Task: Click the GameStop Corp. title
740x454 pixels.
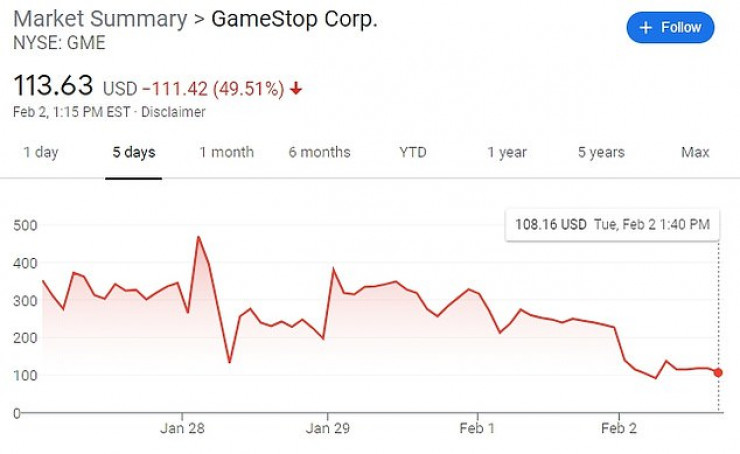Action: (x=294, y=19)
